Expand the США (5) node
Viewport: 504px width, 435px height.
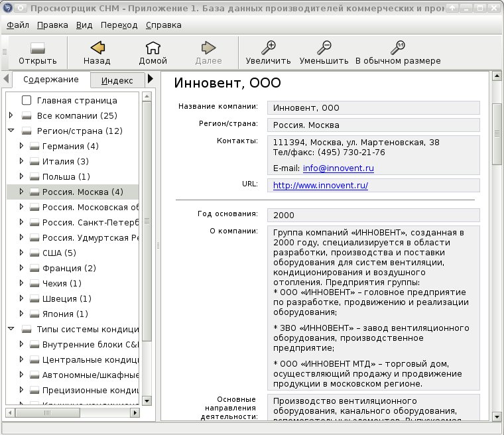point(21,253)
